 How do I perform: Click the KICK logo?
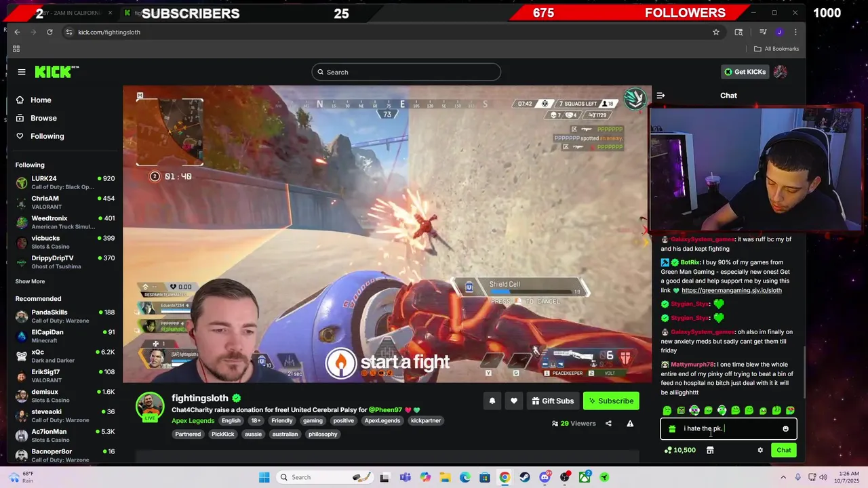(56, 72)
